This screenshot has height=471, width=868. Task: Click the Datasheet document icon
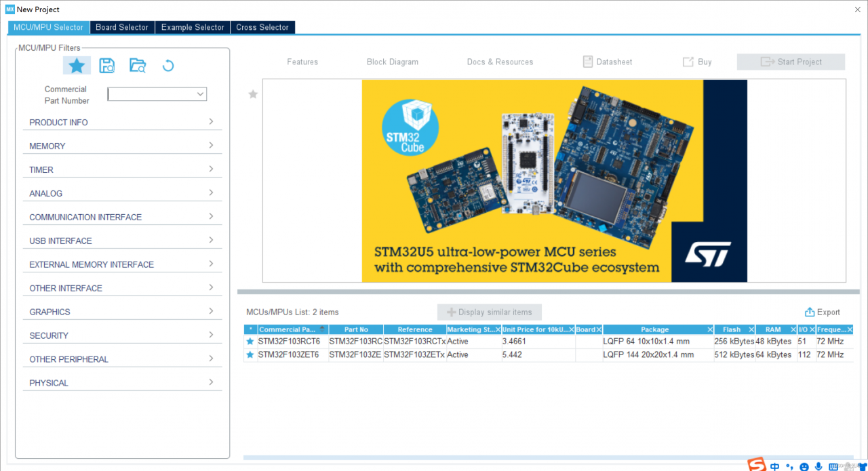point(588,62)
